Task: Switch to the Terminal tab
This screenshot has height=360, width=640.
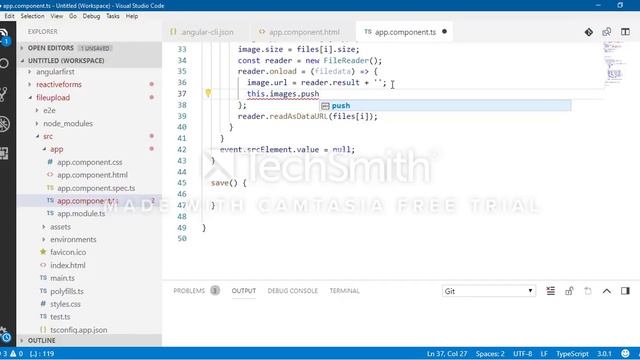Action: [x=344, y=291]
